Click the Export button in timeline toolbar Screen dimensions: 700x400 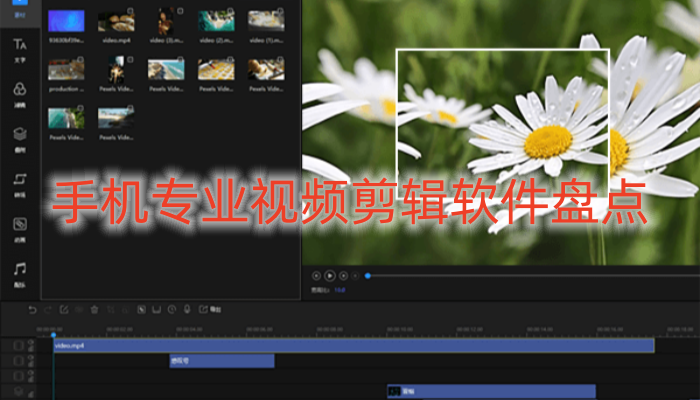click(210, 310)
